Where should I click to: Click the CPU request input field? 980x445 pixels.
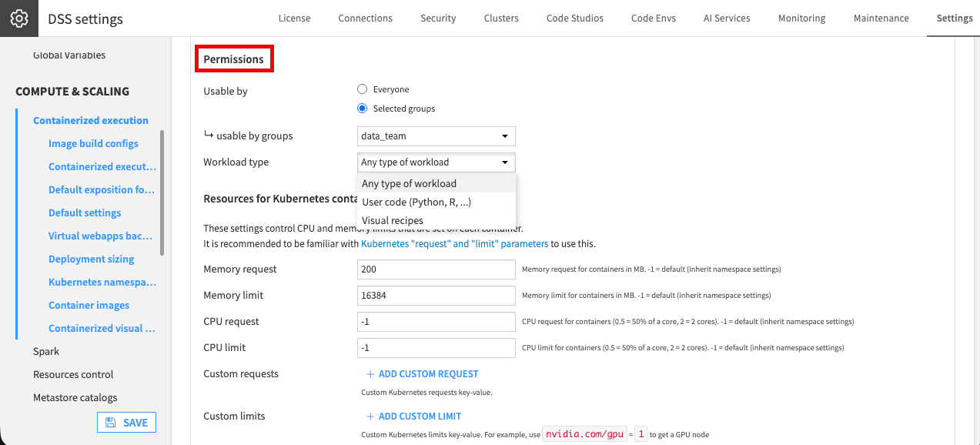[x=436, y=322]
